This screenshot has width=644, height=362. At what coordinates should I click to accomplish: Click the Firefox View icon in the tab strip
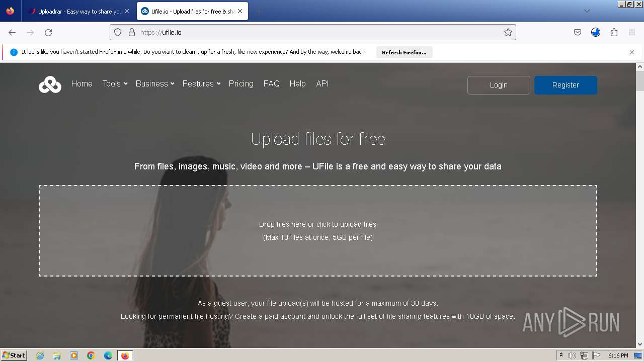point(10,11)
